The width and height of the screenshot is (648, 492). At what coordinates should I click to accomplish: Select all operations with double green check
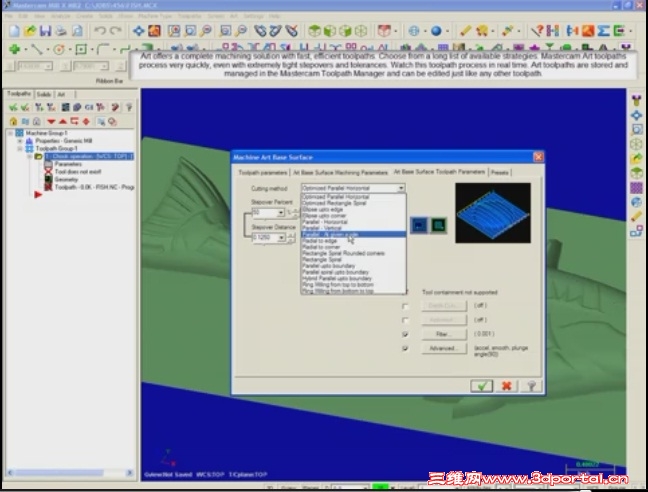[x=13, y=107]
